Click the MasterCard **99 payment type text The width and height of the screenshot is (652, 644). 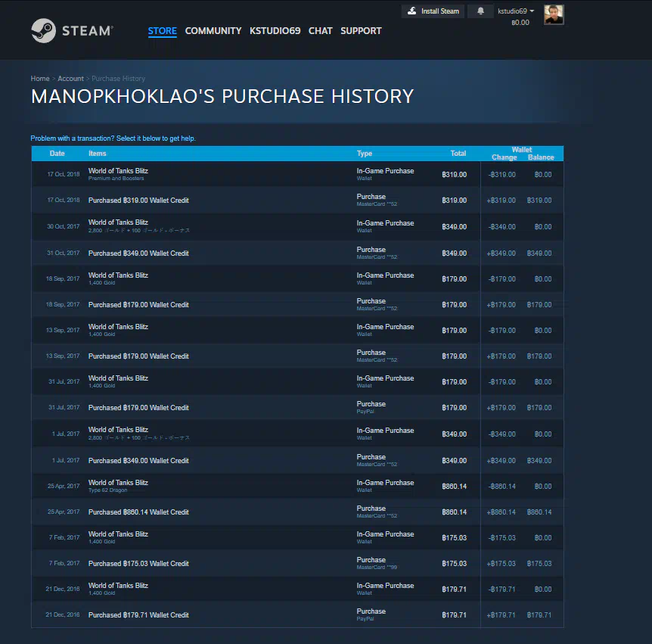click(x=377, y=568)
